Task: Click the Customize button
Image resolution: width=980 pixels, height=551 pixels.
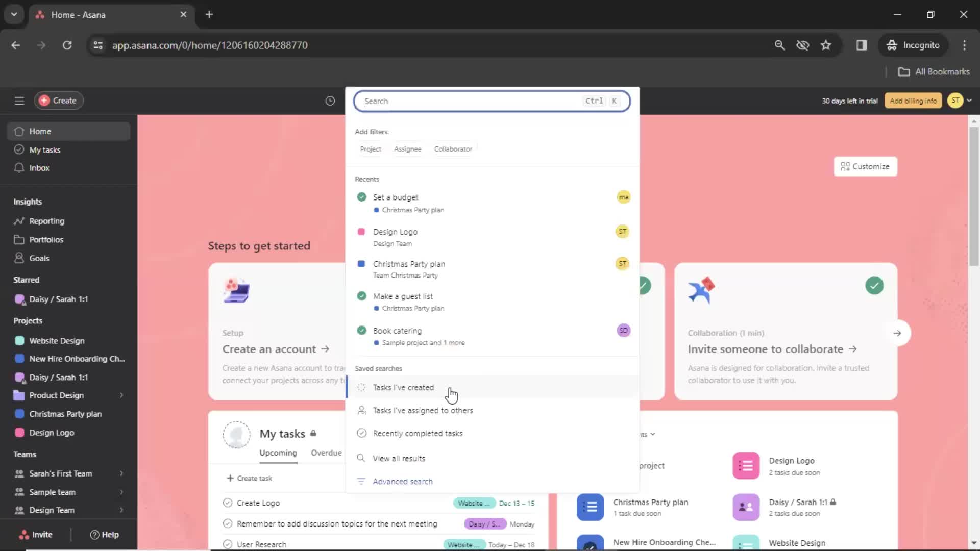Action: [865, 166]
